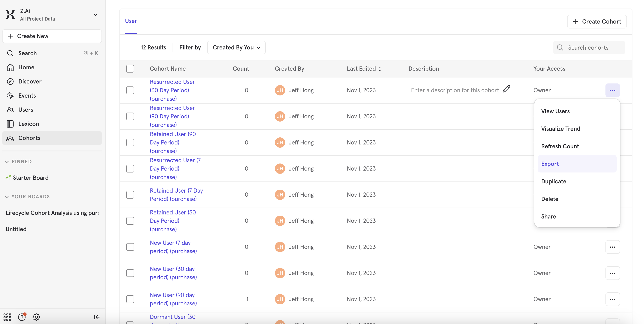
Task: Choose Export from the context menu
Action: (550, 164)
